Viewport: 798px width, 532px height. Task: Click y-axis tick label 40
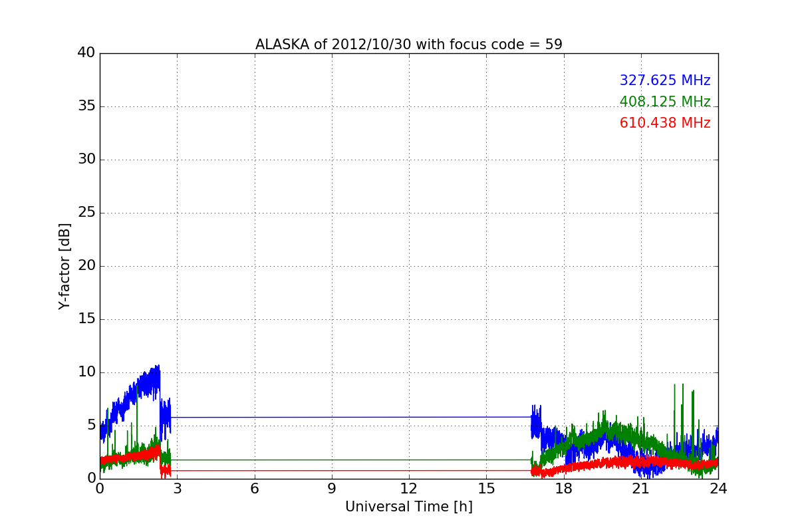86,53
